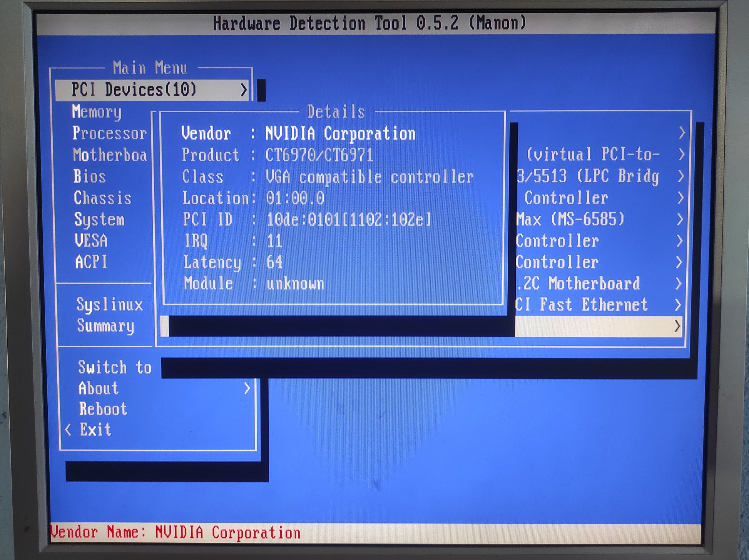Expand the Fast Ethernet device arrow
The height and width of the screenshot is (560, 749).
pos(678,305)
